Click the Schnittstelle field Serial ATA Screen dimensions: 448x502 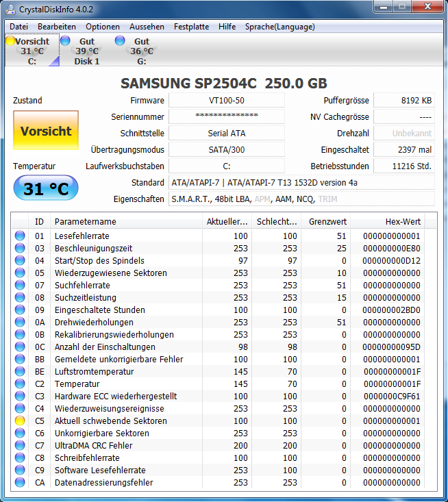coord(227,133)
